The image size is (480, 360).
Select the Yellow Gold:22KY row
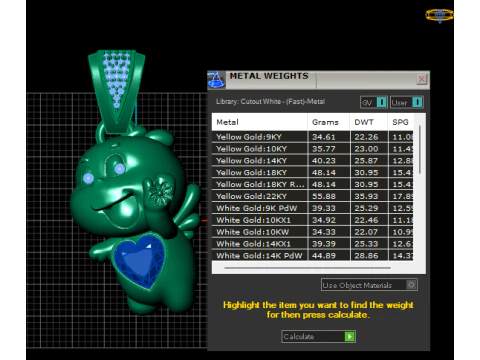[312, 196]
